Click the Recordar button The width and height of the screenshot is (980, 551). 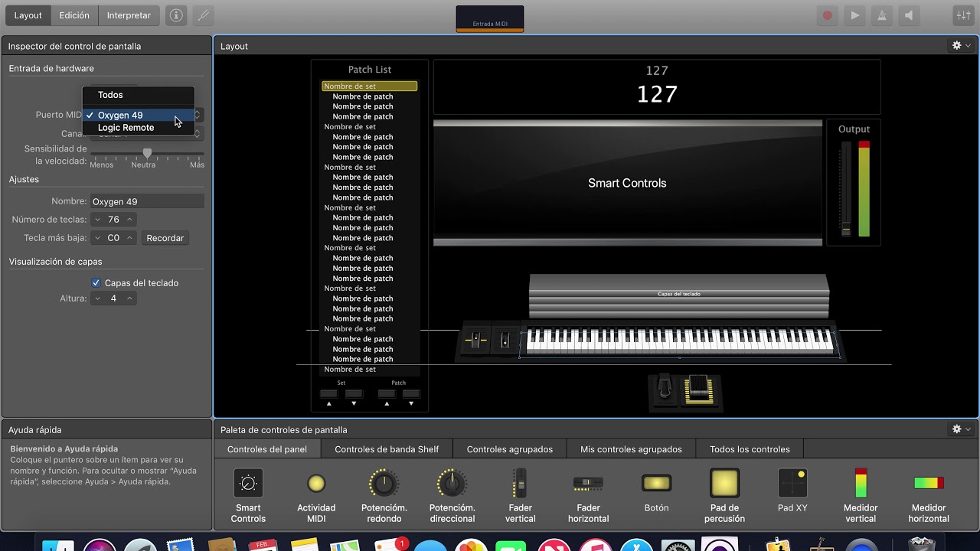pos(165,238)
